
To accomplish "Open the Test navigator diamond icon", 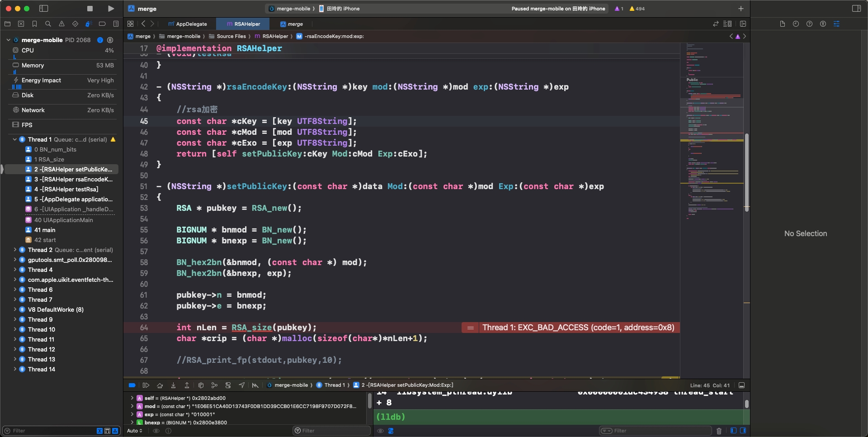I will pyautogui.click(x=75, y=24).
